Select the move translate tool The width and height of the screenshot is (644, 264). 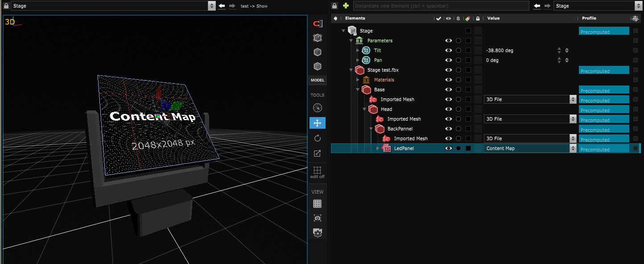click(318, 123)
